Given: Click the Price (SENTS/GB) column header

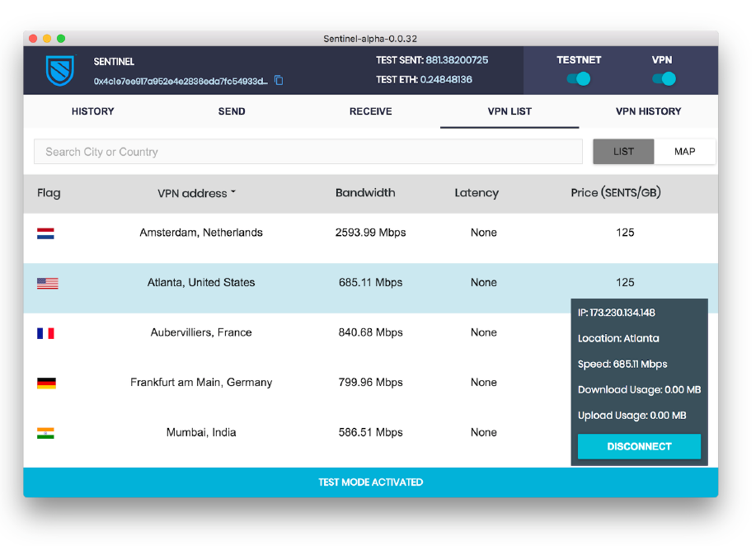Looking at the screenshot, I should point(616,193).
